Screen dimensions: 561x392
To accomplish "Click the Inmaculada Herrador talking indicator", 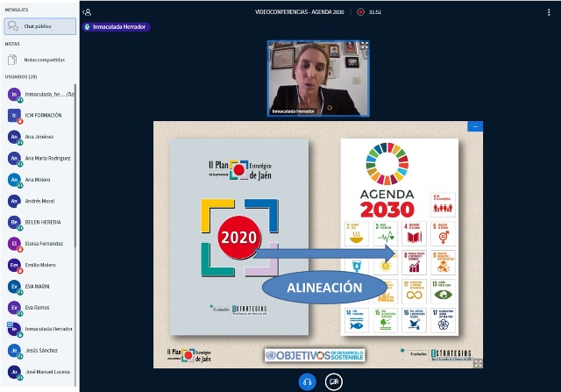I will [116, 27].
